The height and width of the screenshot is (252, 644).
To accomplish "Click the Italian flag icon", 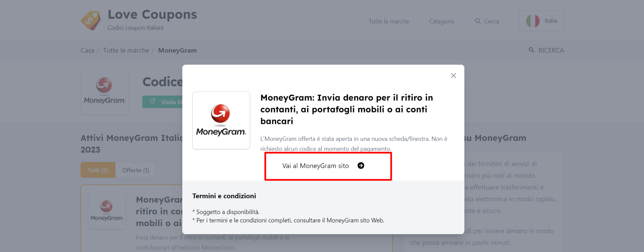I will [533, 21].
